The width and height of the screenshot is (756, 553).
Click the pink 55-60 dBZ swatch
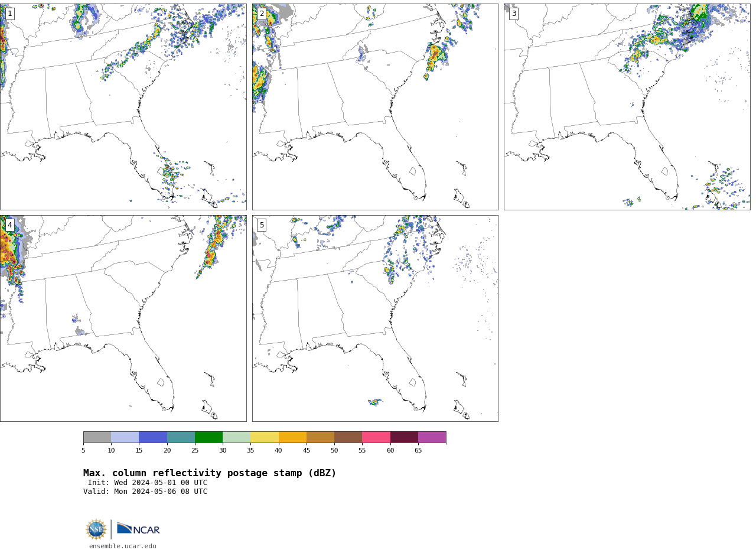pyautogui.click(x=376, y=437)
